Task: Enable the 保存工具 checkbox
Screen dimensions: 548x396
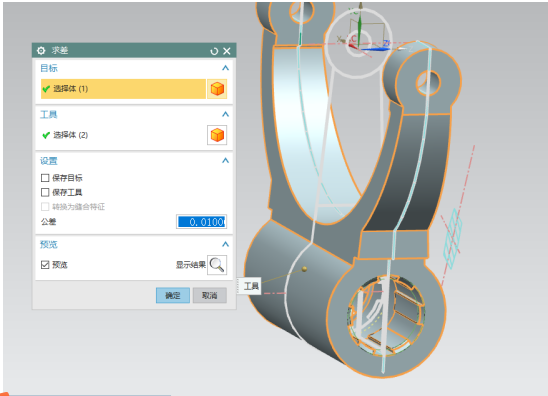Action: click(x=45, y=192)
